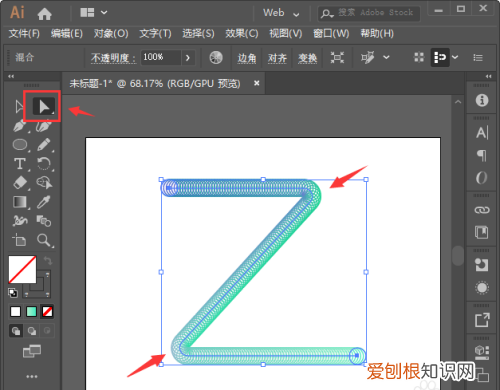Open Edit Toolbar three dots
The height and width of the screenshot is (390, 500).
[32, 377]
